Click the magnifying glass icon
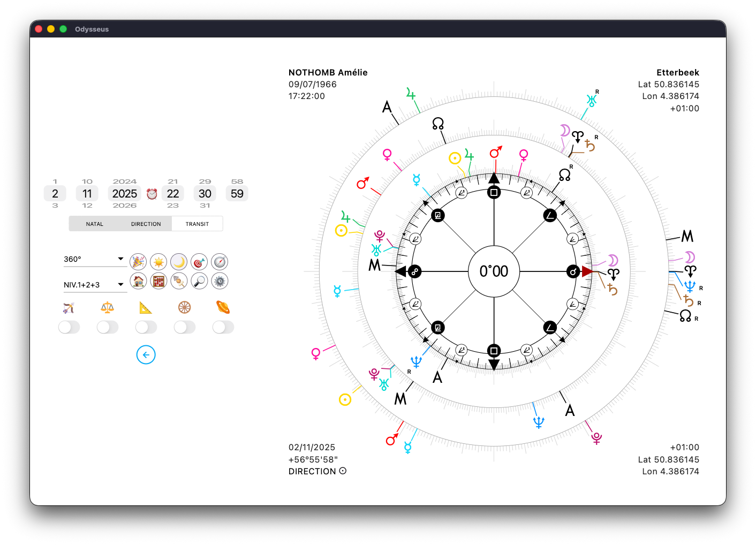This screenshot has width=756, height=545. coord(199,281)
